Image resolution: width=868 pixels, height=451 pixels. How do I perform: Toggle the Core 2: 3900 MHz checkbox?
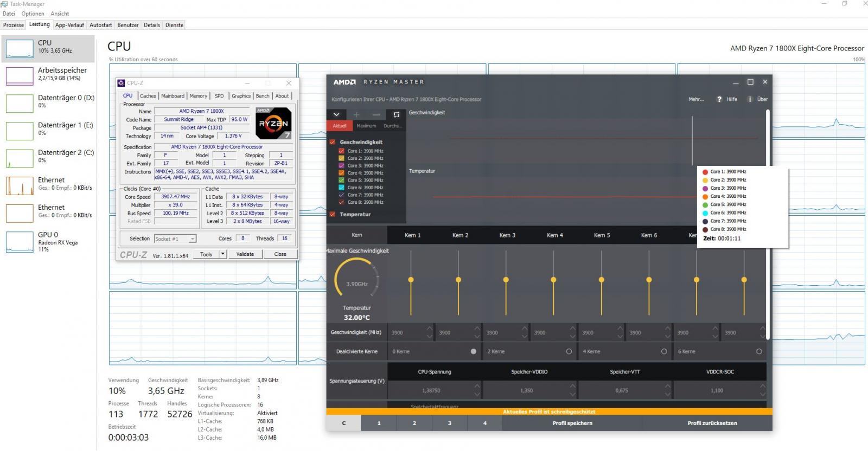(342, 158)
